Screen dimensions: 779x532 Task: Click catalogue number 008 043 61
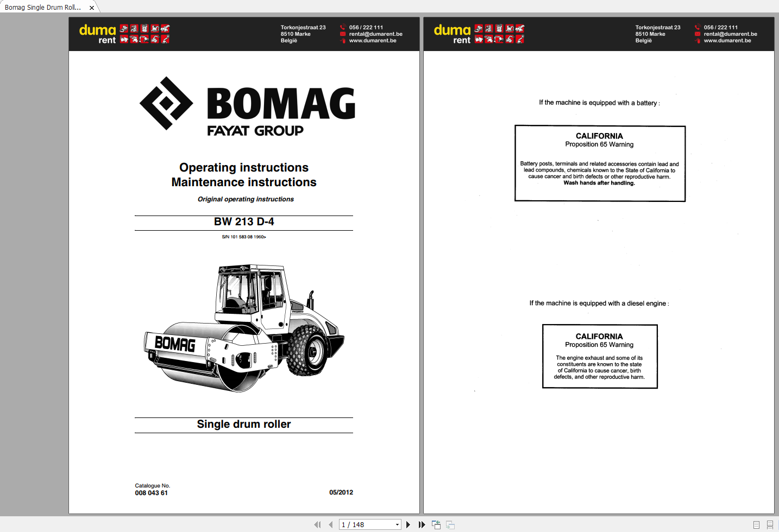point(152,493)
